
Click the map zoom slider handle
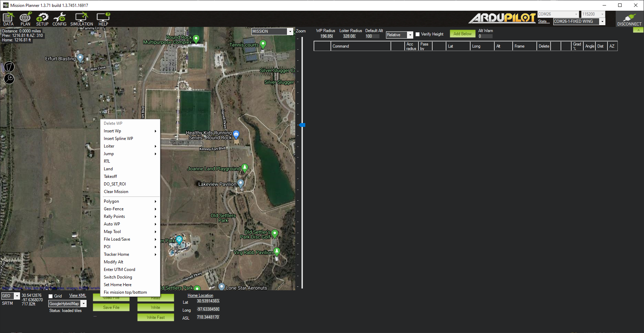[302, 125]
